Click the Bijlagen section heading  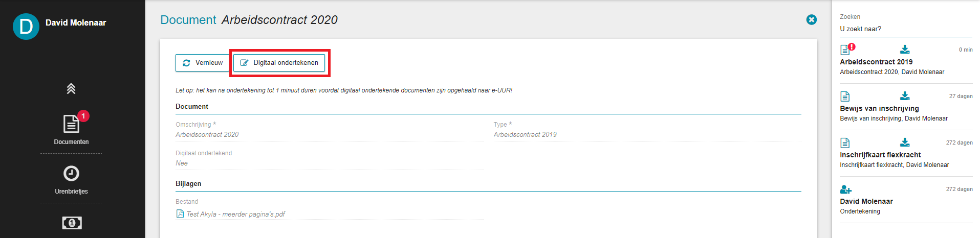pos(188,183)
